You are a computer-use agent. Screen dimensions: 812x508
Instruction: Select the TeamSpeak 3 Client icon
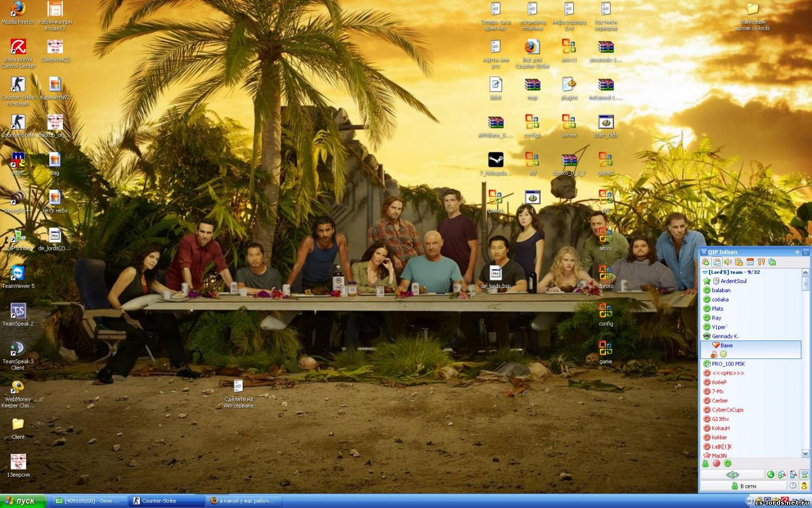[18, 355]
